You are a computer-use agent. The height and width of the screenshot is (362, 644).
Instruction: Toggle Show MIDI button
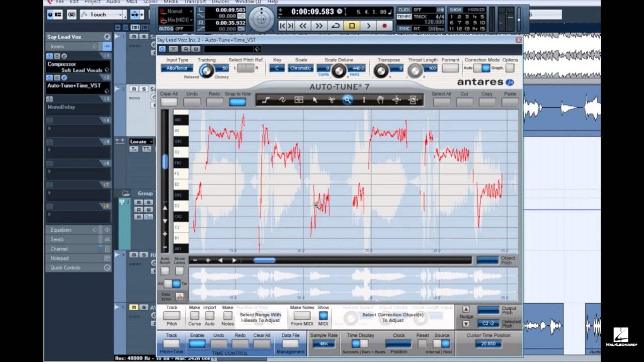(x=323, y=316)
